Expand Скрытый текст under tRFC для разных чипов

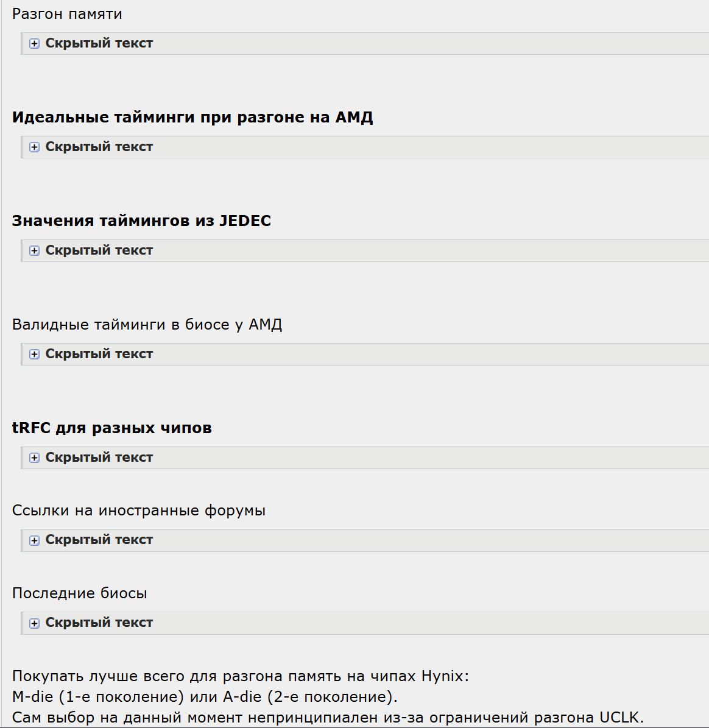99,458
